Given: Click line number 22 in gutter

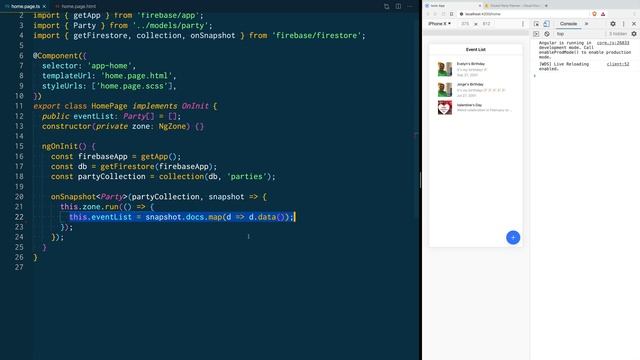Looking at the screenshot, I should tap(19, 217).
